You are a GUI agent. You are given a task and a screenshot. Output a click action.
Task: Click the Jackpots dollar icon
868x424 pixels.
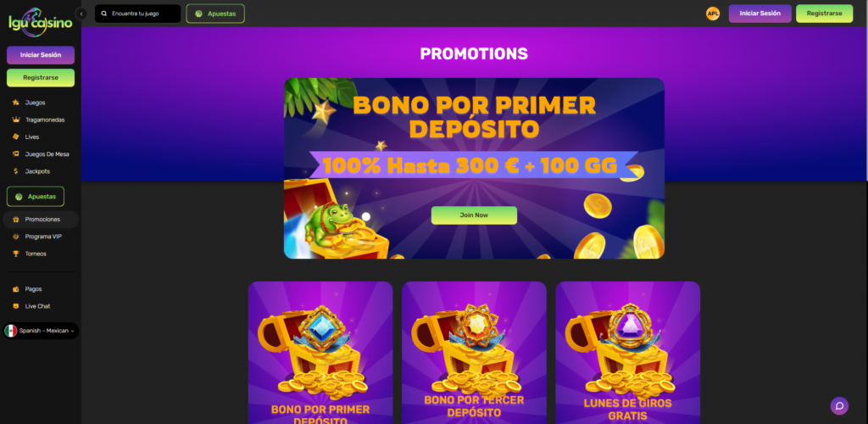(15, 171)
